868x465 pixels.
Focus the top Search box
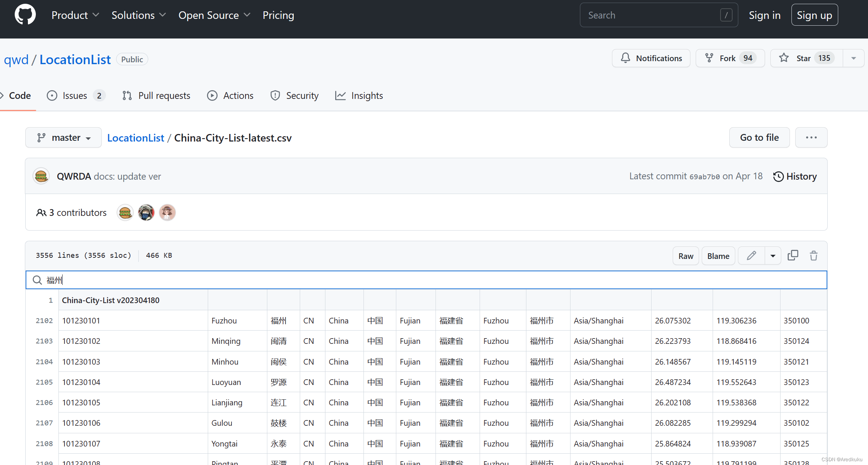659,15
